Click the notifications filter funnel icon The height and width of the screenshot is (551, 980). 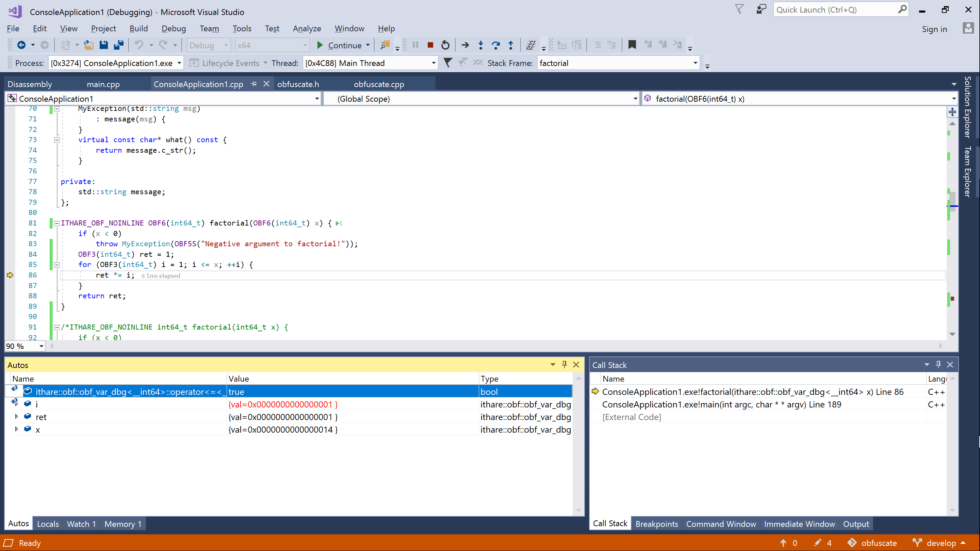(x=739, y=9)
